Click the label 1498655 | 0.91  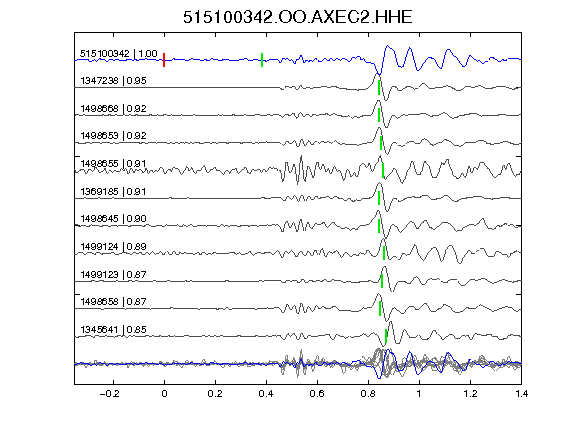coord(113,163)
